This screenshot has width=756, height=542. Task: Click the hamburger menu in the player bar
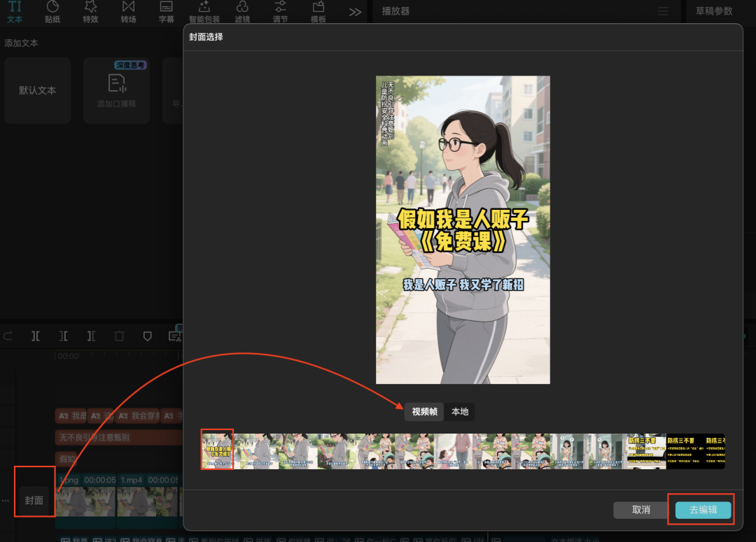coord(662,12)
